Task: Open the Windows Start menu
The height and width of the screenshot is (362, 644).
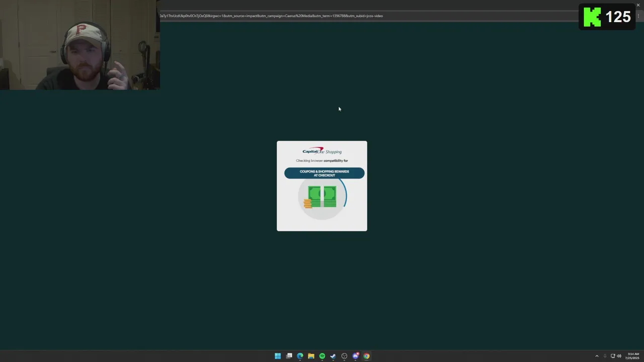Action: (278, 356)
